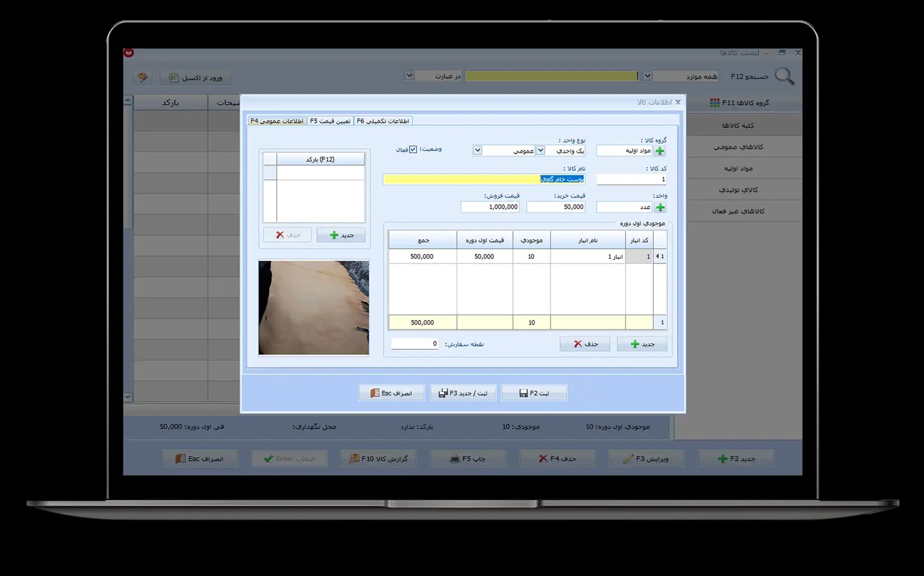The image size is (924, 576).
Task: Click the قیمت خرید field
Action: pos(556,207)
